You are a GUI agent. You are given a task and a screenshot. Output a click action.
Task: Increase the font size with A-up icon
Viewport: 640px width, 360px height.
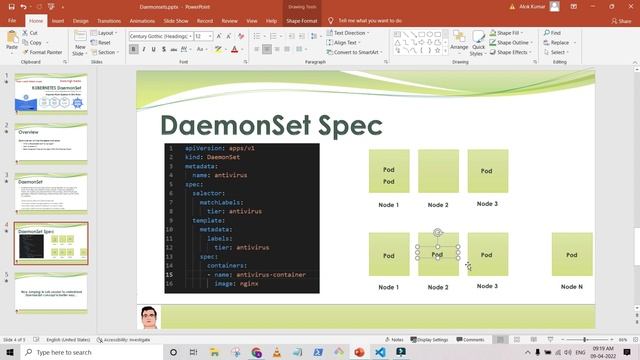point(219,36)
